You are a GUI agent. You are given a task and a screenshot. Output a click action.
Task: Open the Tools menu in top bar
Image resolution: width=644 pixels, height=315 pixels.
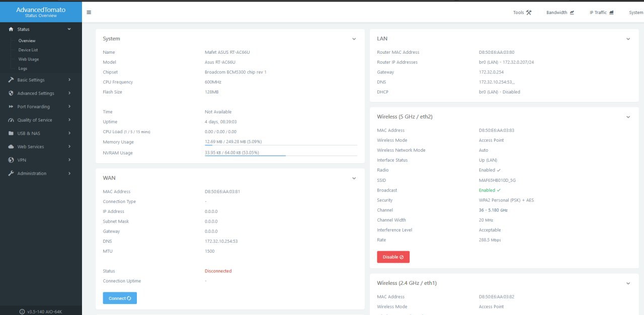pyautogui.click(x=522, y=13)
